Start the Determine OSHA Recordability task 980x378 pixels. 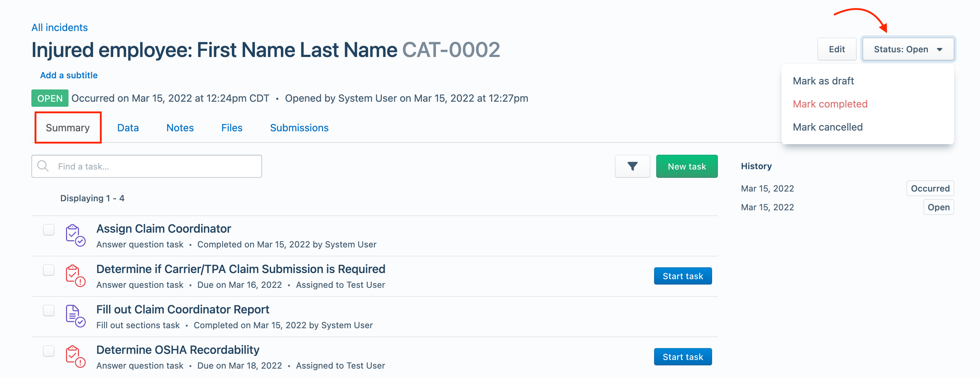pos(683,357)
